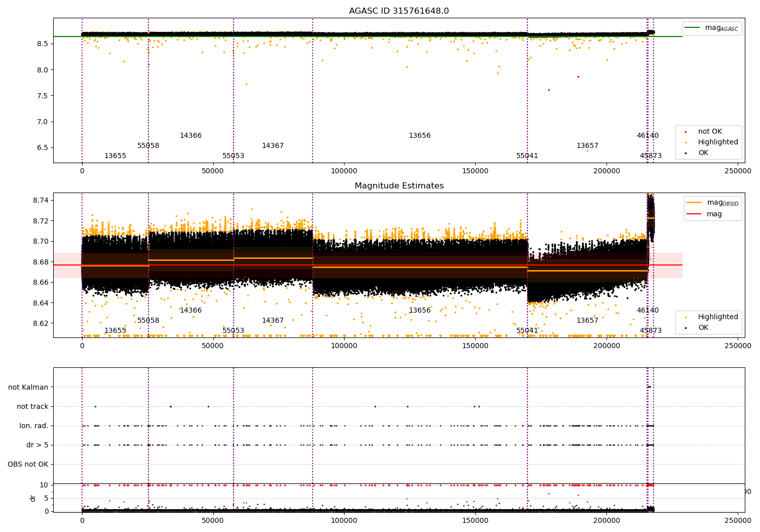Click obsid label 46140 in top plot
This screenshot has height=532, width=760.
click(x=648, y=136)
